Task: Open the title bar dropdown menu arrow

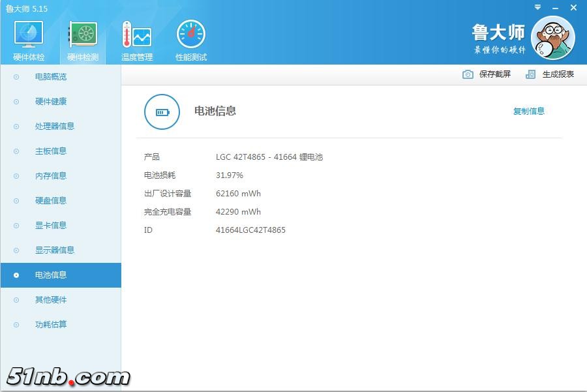Action: (537, 7)
